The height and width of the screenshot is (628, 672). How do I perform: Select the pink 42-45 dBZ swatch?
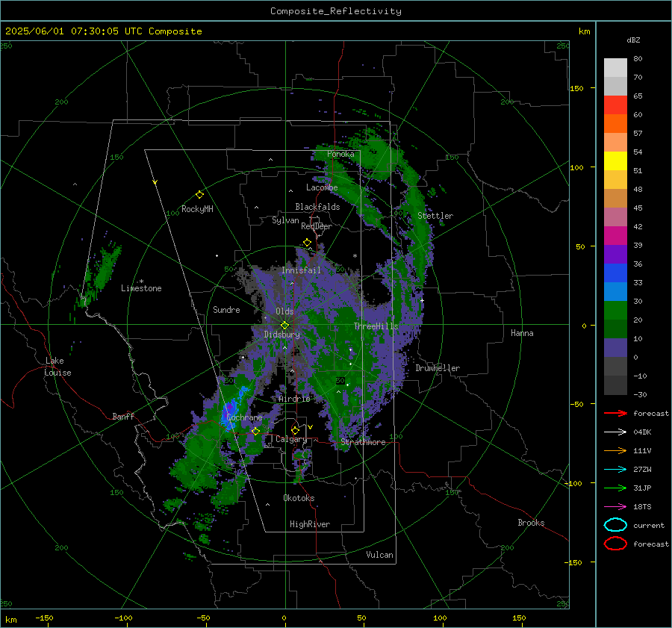[x=615, y=217]
